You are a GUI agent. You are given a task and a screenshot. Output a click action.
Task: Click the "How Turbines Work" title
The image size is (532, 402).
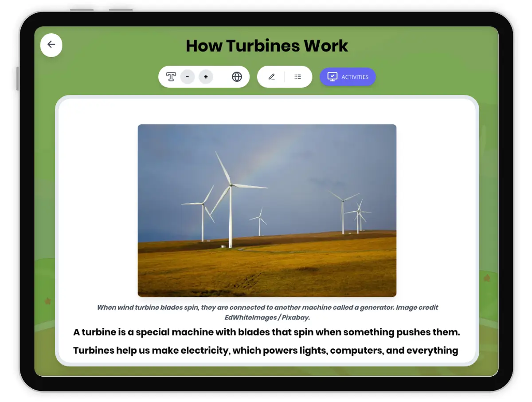point(267,46)
